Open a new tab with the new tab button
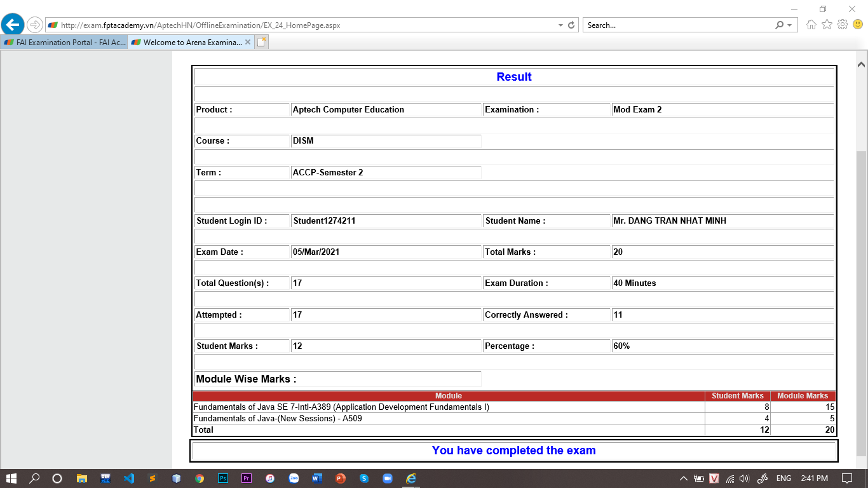The image size is (868, 488). pos(262,43)
